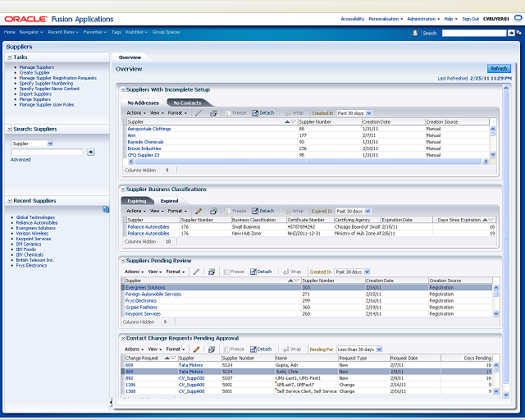This screenshot has width=525, height=420.
Task: Click export icon in Supplier Business Classifications toolbar
Action: pyautogui.click(x=213, y=212)
